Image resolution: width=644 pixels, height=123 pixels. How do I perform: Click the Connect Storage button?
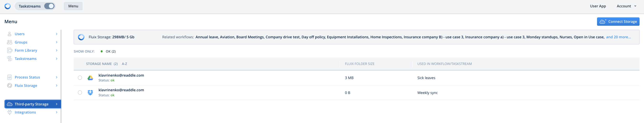pyautogui.click(x=618, y=22)
